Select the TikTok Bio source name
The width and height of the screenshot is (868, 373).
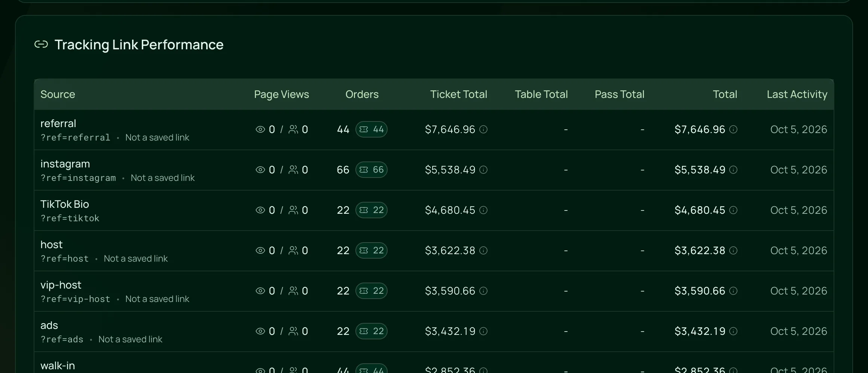(65, 204)
